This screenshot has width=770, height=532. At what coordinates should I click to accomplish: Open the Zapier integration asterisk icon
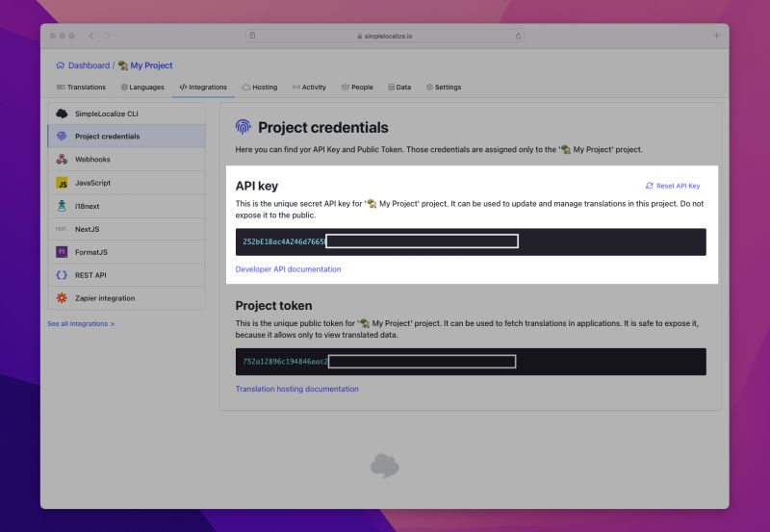point(62,298)
